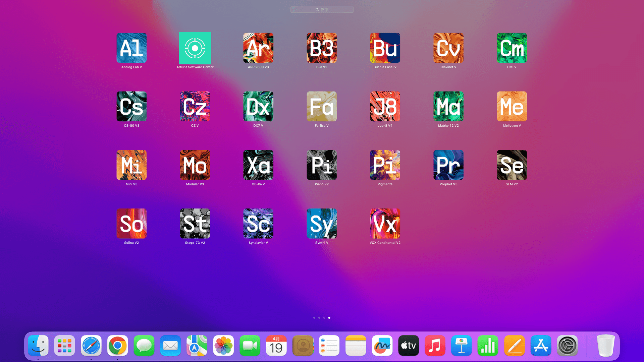Open Prophet V3 app

pyautogui.click(x=448, y=165)
